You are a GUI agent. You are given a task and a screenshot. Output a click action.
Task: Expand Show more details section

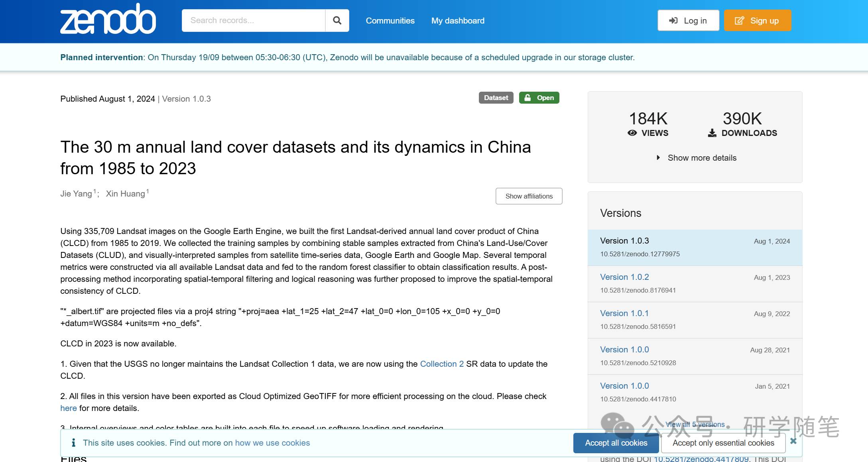[x=697, y=157]
